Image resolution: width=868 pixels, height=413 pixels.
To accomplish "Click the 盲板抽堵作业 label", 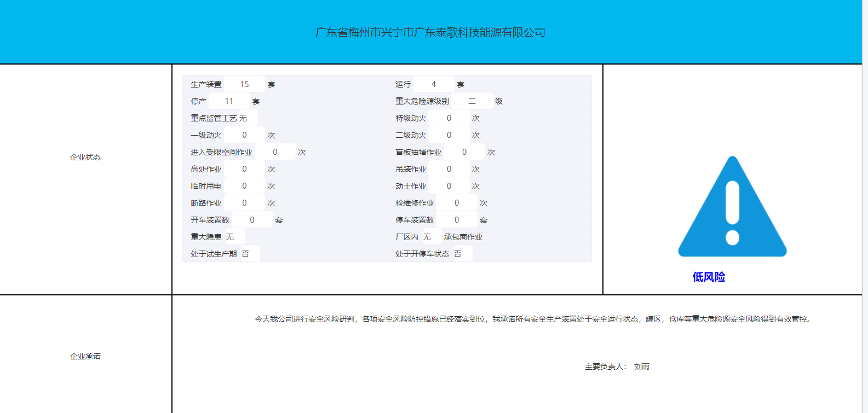I will tap(418, 152).
